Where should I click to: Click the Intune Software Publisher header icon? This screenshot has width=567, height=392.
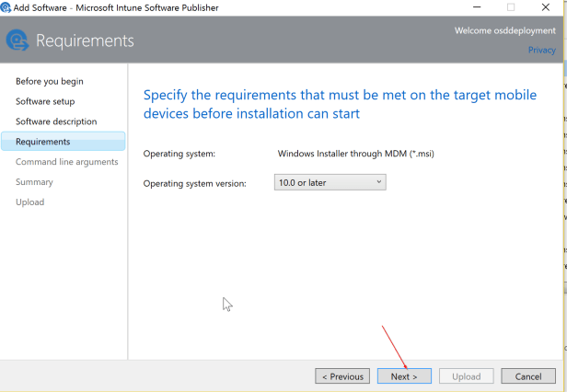(17, 40)
